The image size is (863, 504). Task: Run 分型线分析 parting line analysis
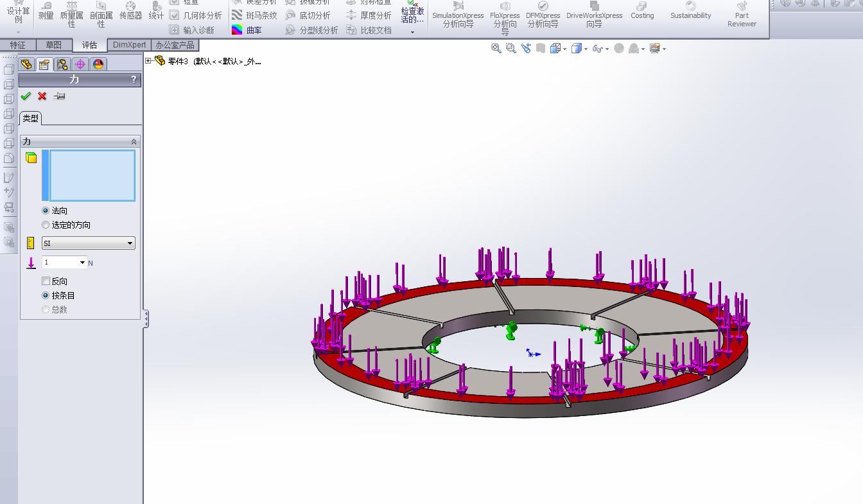point(311,30)
